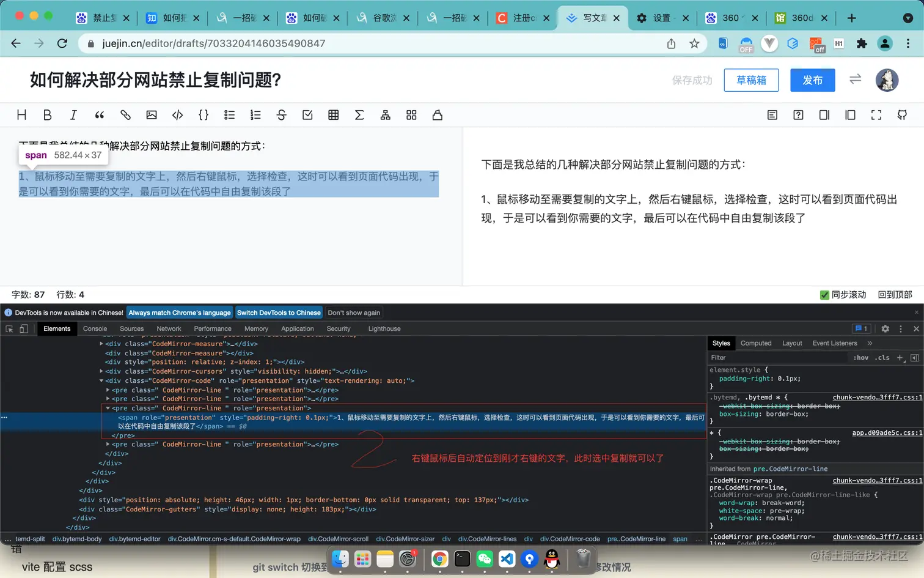Open the Computed tab in the Styles pane
924x578 pixels.
coord(756,343)
